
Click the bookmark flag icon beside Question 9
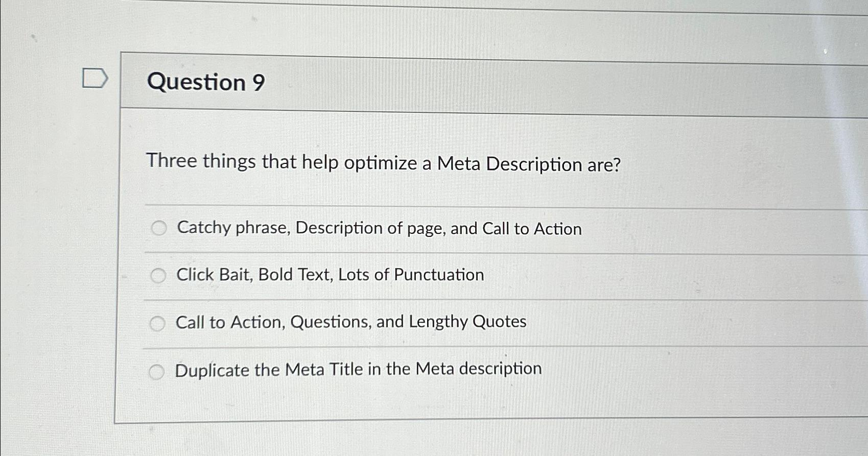click(95, 78)
